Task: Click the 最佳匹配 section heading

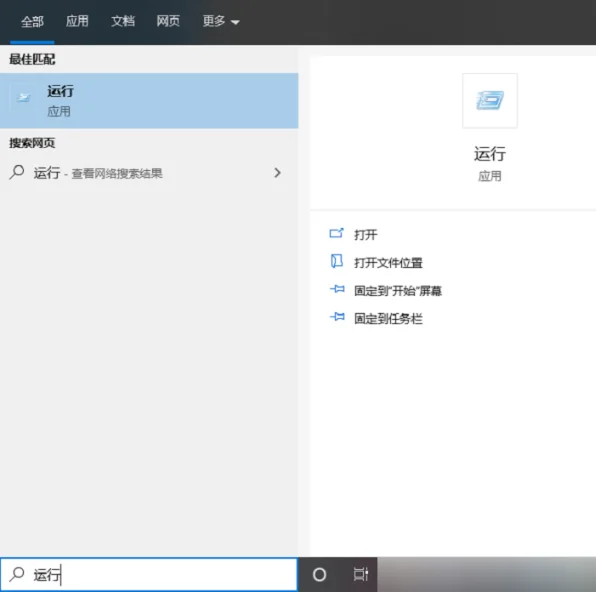Action: pos(32,59)
